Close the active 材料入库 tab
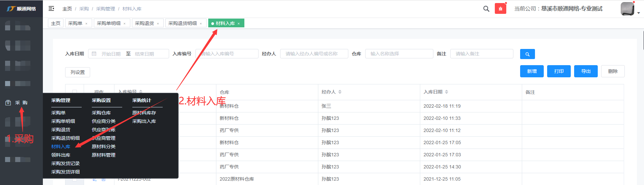The width and height of the screenshot is (644, 185). pyautogui.click(x=239, y=24)
